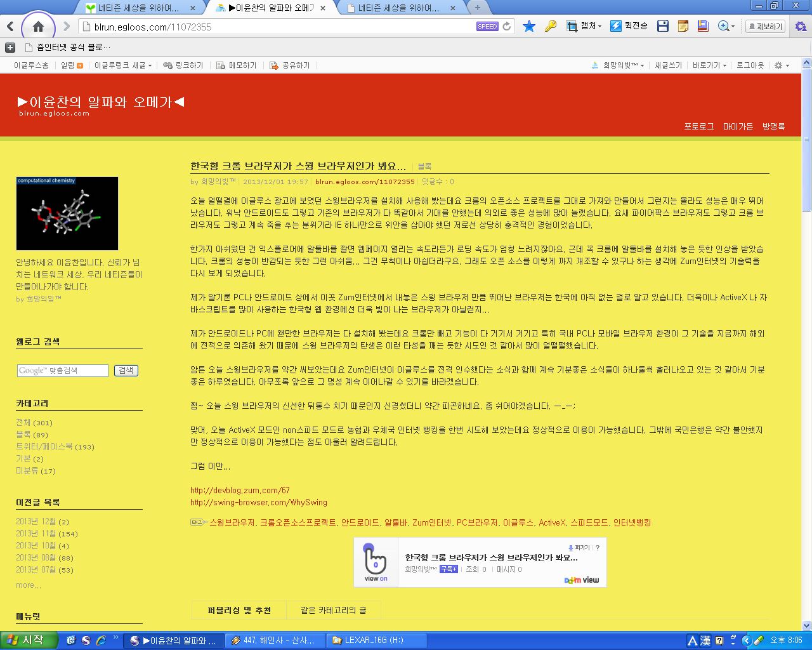
Task: Click the 제보하기 report button
Action: pyautogui.click(x=765, y=27)
